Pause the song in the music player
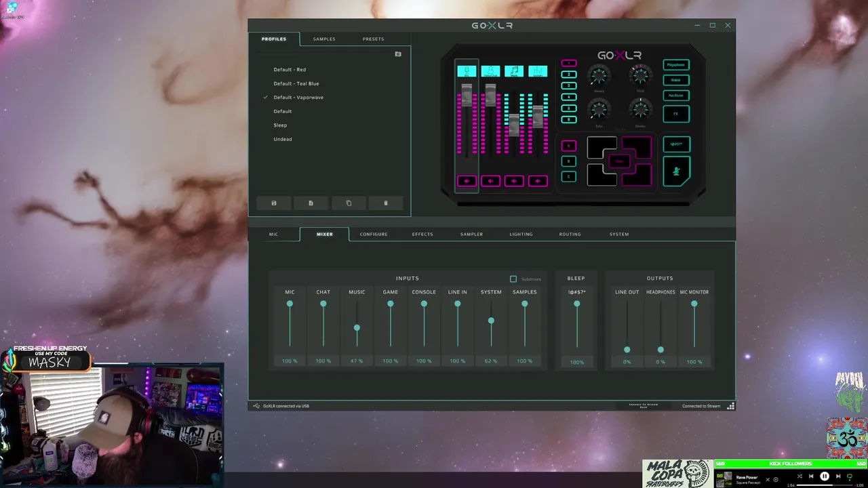Viewport: 868px width, 488px height. [x=825, y=476]
